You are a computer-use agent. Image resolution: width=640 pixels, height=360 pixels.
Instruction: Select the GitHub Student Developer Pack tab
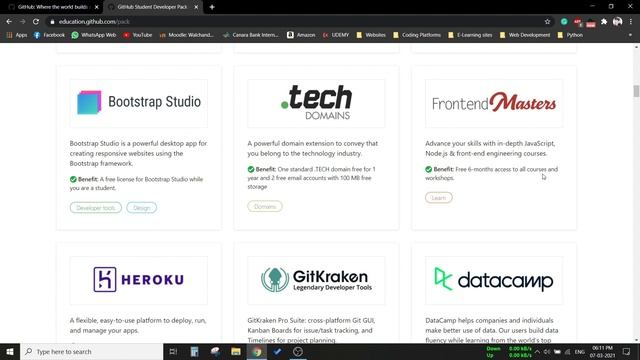pyautogui.click(x=152, y=7)
